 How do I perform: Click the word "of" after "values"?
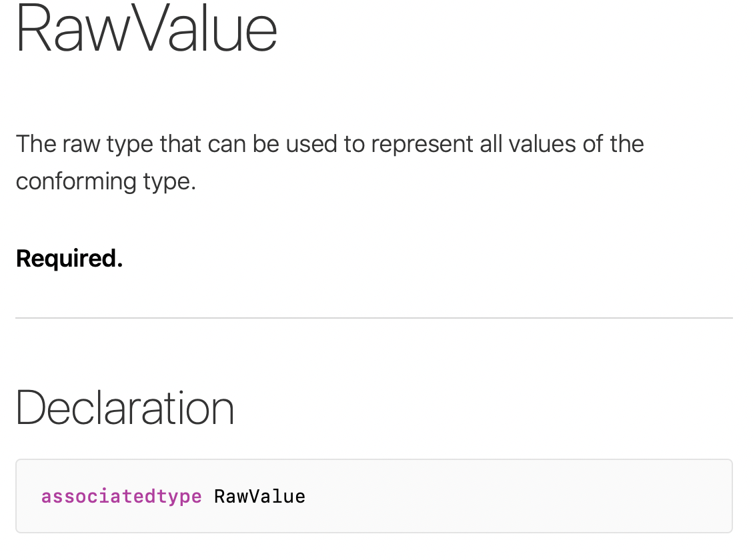[x=593, y=144]
